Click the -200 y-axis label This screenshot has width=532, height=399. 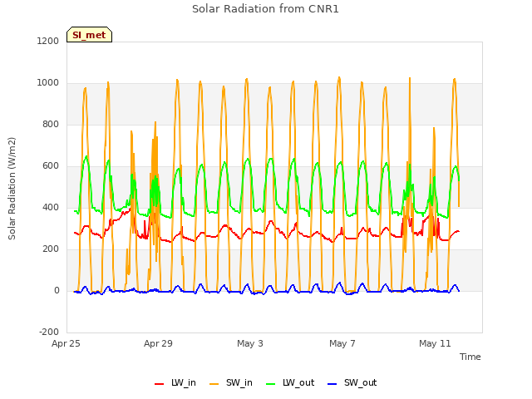(x=49, y=332)
